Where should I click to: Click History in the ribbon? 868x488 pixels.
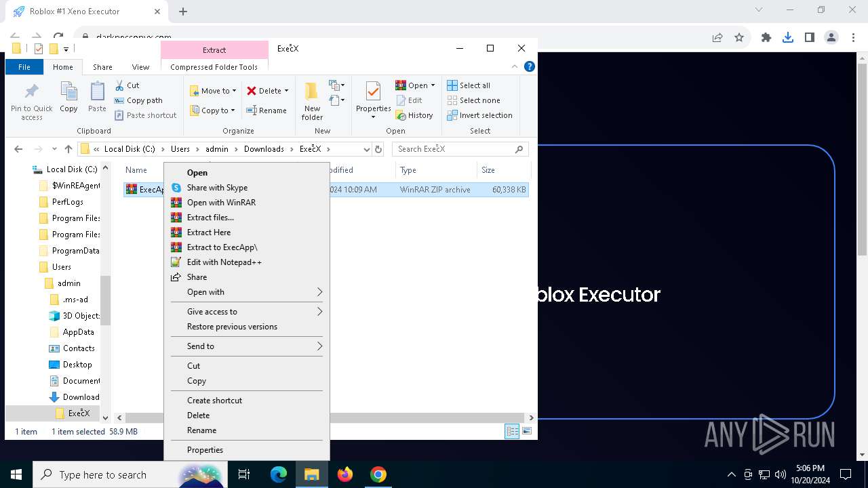tap(414, 115)
